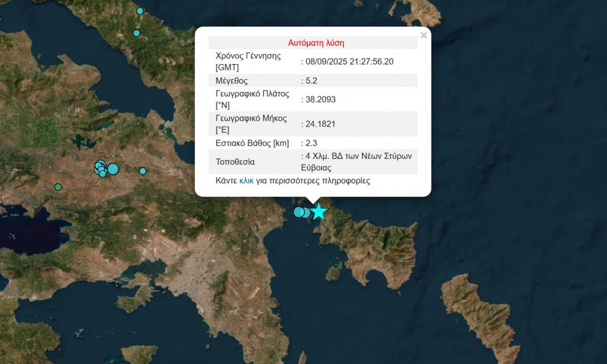Click the "Μέγεθος" row label
The height and width of the screenshot is (364, 607).
point(232,81)
